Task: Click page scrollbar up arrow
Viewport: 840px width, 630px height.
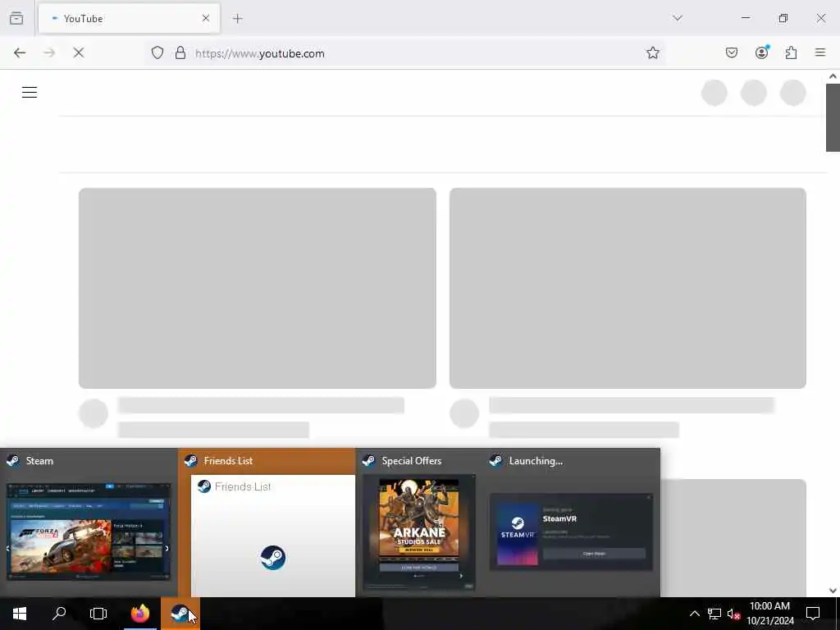Action: point(833,76)
